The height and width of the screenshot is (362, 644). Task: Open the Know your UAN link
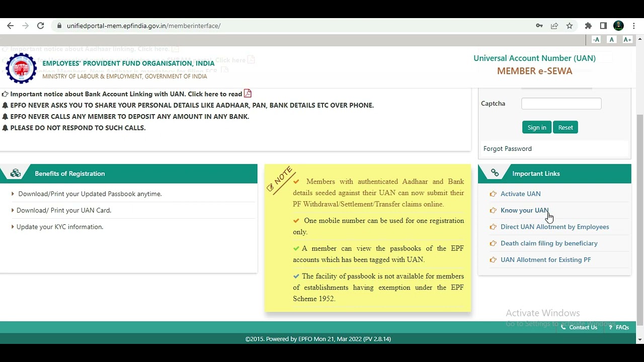(524, 210)
